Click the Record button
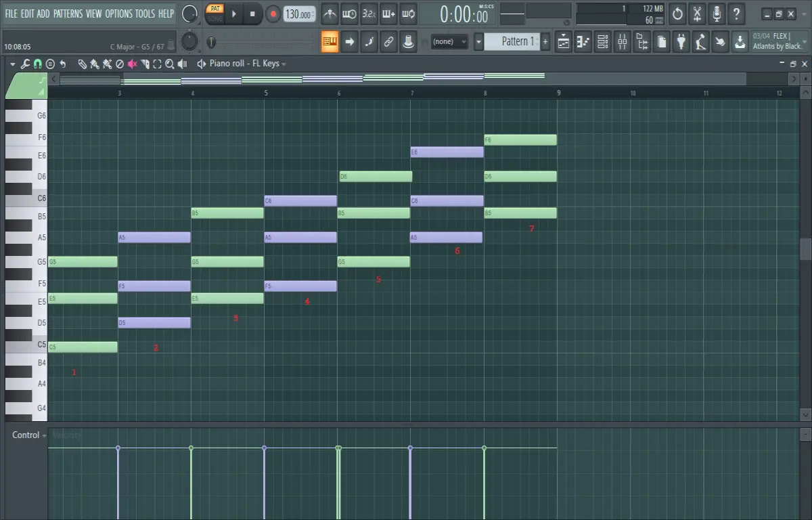812x520 pixels. [273, 14]
